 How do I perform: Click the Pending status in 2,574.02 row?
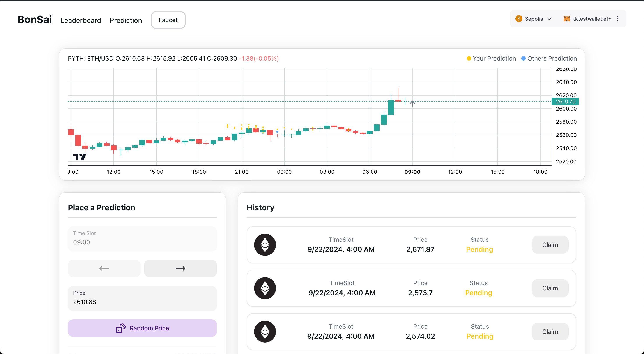click(480, 336)
